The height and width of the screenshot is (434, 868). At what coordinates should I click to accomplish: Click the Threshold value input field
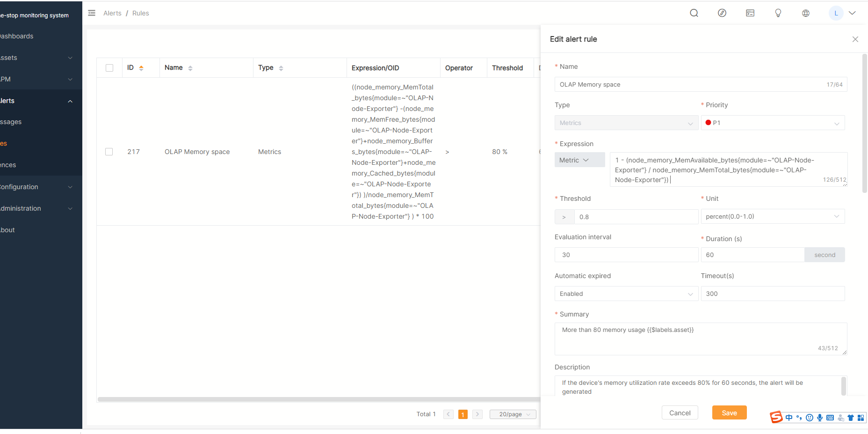click(x=636, y=217)
